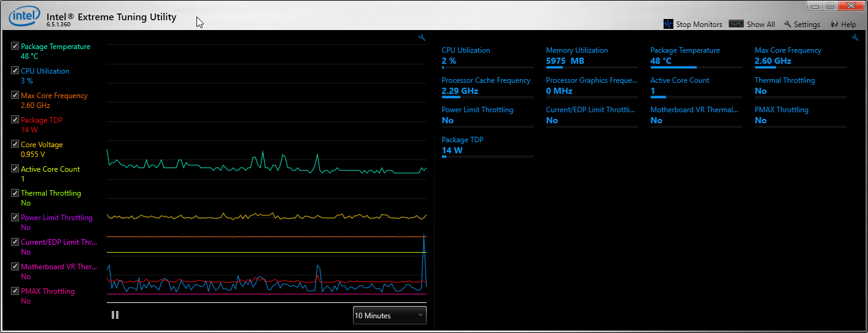This screenshot has width=868, height=333.
Task: Maximize the Extreme Tuning Utility window
Action: pyautogui.click(x=830, y=6)
